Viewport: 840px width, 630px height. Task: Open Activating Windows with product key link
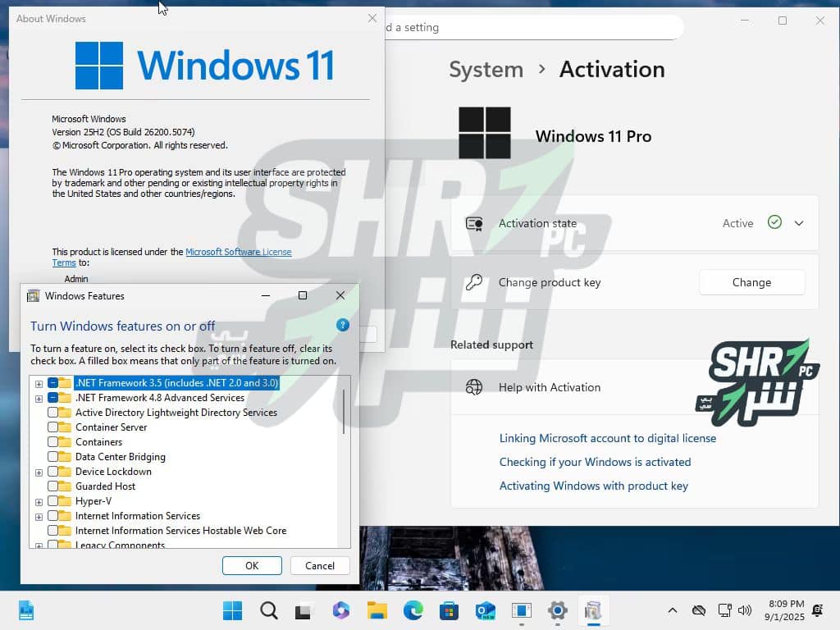point(594,486)
